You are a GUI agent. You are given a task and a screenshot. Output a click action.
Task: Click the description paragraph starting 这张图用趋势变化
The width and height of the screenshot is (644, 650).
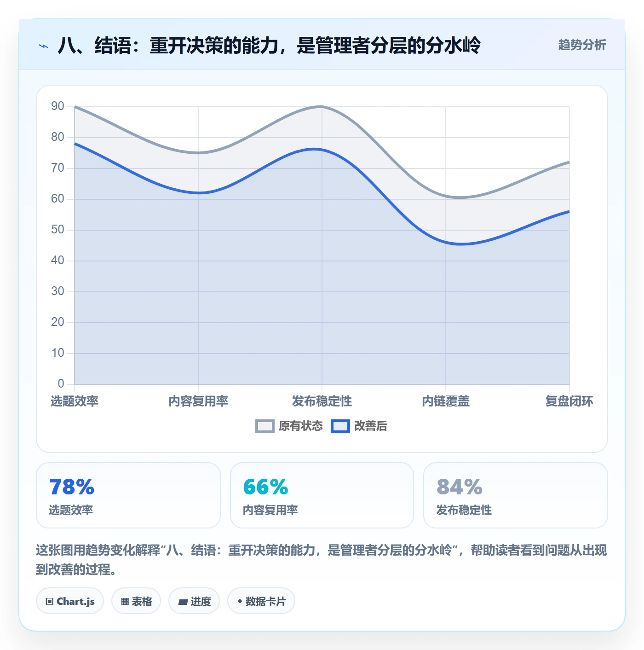pyautogui.click(x=322, y=560)
